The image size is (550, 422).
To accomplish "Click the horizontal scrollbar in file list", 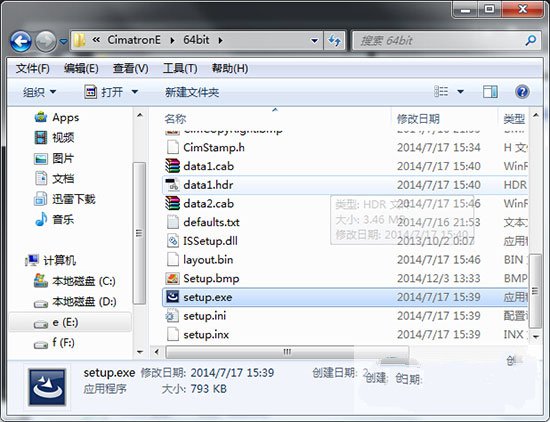I will point(287,352).
